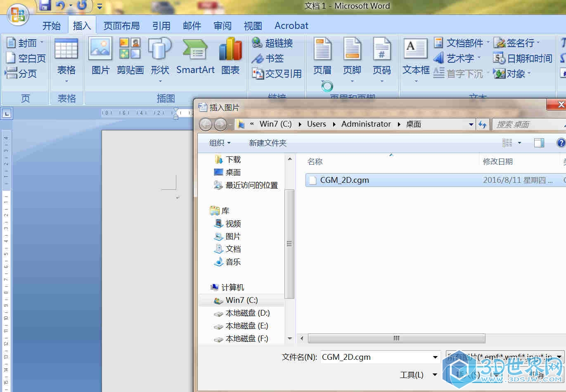
Task: Click the horizontal scrollbar in file list
Action: [x=396, y=338]
